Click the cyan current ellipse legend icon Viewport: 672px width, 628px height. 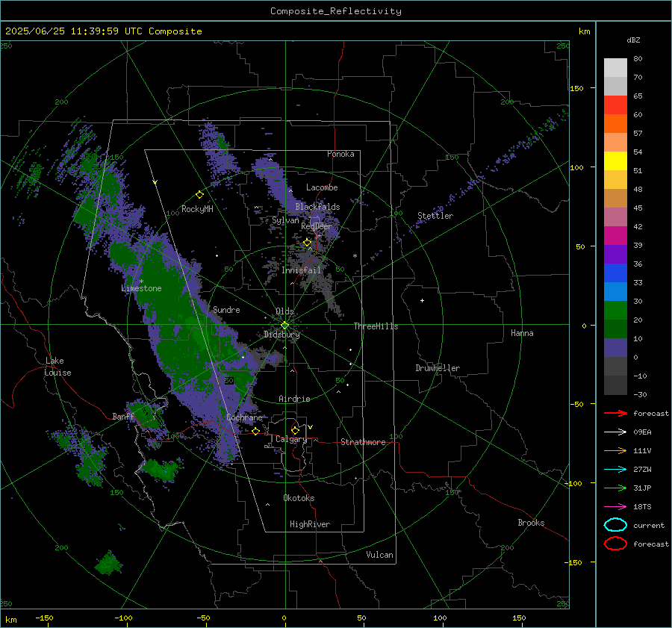[x=615, y=525]
